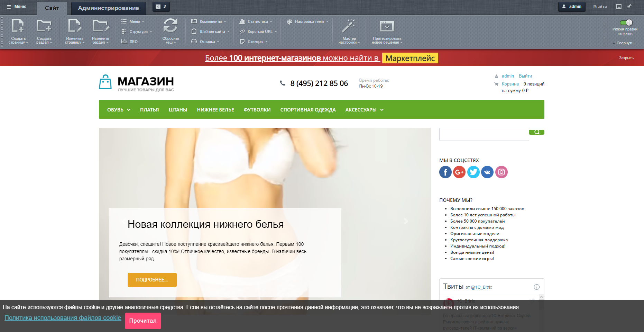The height and width of the screenshot is (332, 644).
Task: Click the Create page icon
Action: 18,26
